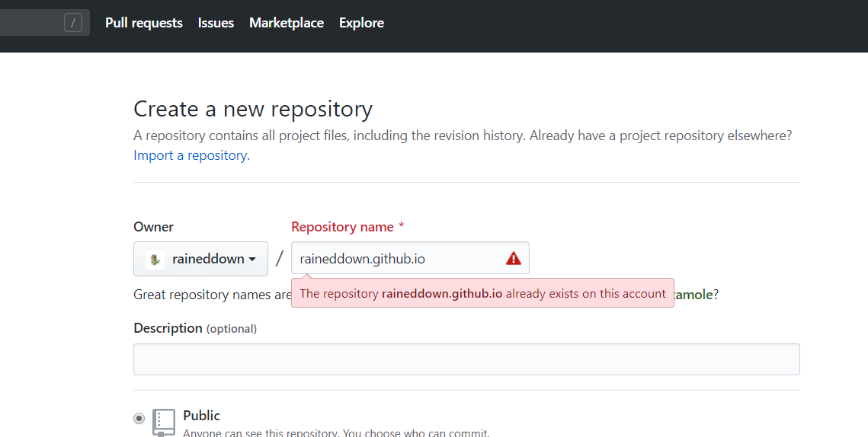Screen dimensions: 868x437
Task: Click the Public option label
Action: pyautogui.click(x=201, y=416)
